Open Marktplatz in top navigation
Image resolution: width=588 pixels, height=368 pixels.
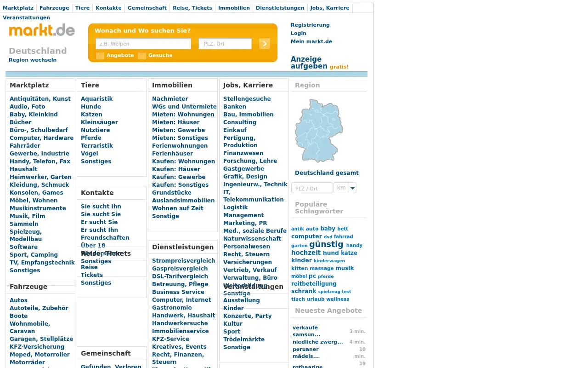click(18, 8)
